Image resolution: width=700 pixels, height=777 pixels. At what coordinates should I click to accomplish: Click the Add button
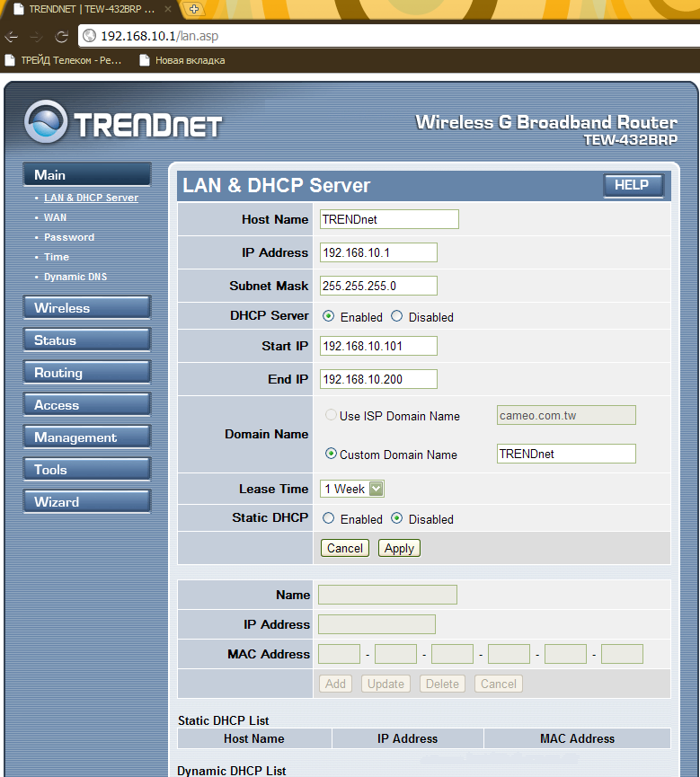(x=335, y=684)
